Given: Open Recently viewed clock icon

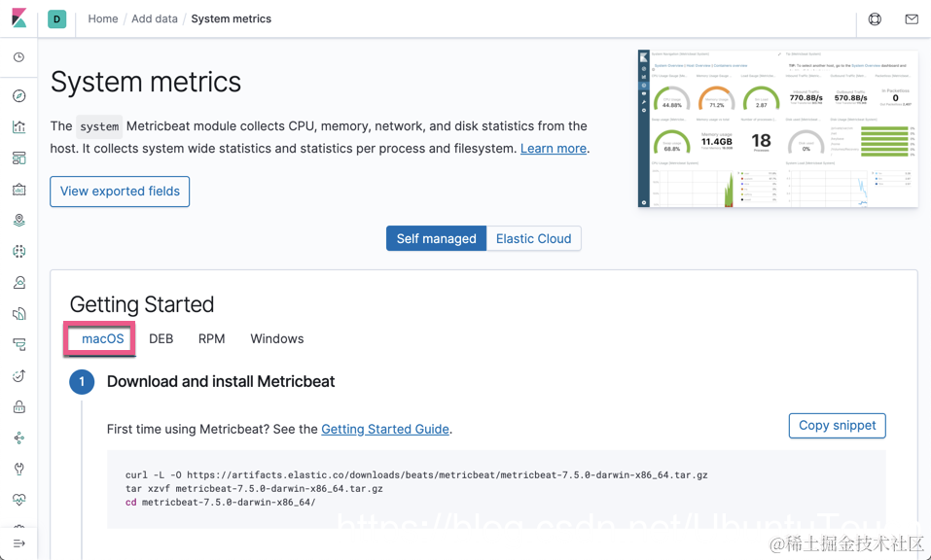Looking at the screenshot, I should tap(19, 57).
